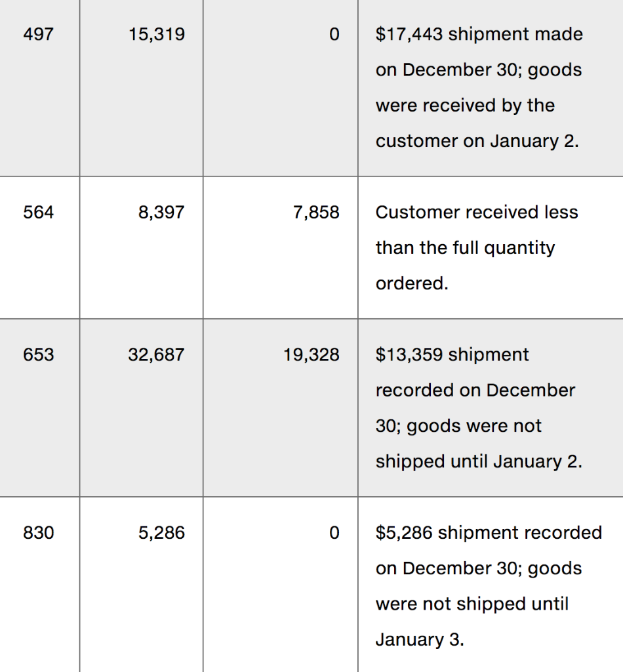Select the $13,359 shipment comment text
Image resolution: width=623 pixels, height=672 pixels.
click(479, 408)
